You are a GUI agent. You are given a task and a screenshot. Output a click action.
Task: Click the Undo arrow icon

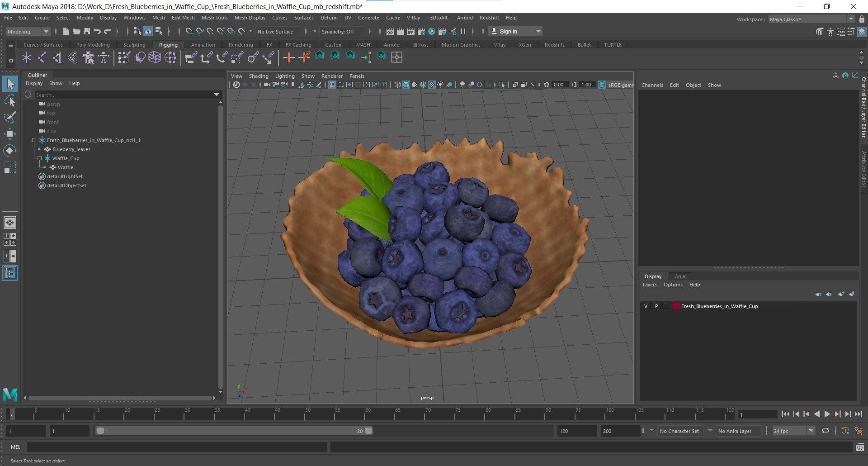(x=97, y=31)
